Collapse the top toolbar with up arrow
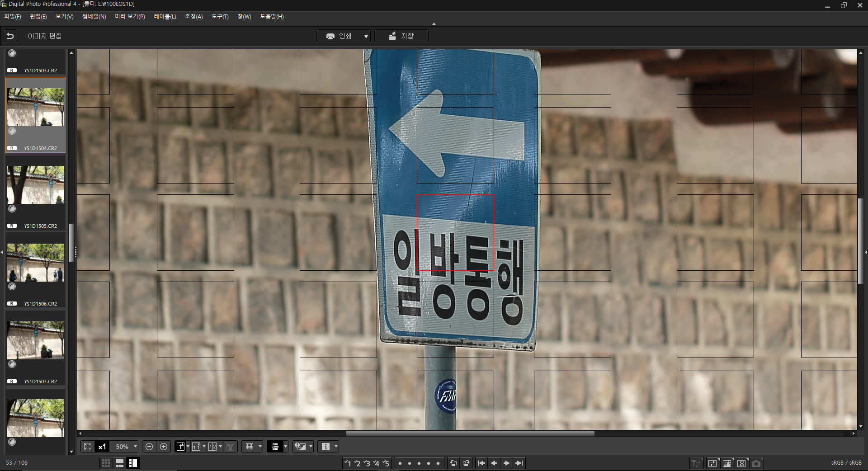Image resolution: width=868 pixels, height=471 pixels. tap(434, 24)
